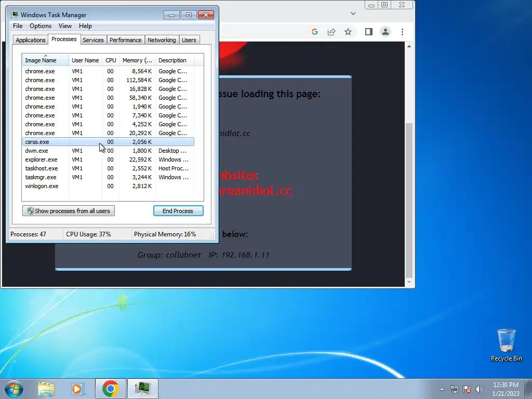Switch to the Users tab
Screen dimensions: 532x399
pyautogui.click(x=189, y=40)
